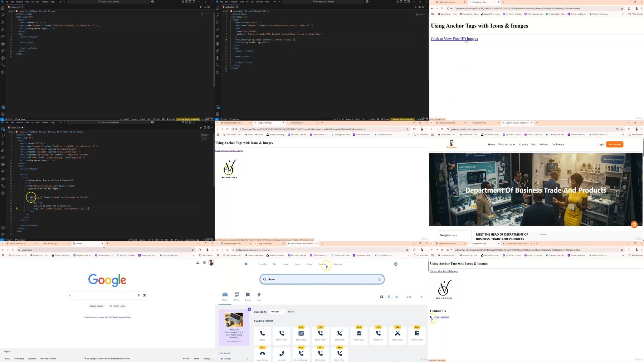This screenshot has height=362, width=644.
Task: Open the account avatar icon on Font Awesome page
Action: click(396, 264)
